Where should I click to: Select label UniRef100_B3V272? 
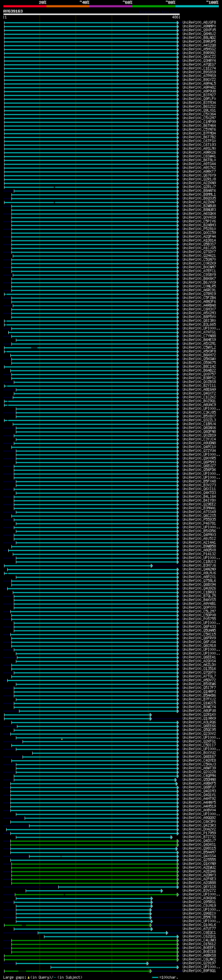199,890
